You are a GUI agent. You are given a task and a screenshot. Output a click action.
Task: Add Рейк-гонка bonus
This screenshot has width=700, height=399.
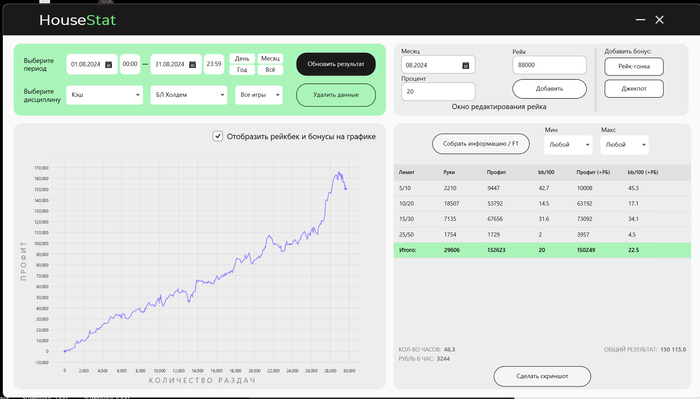(x=634, y=66)
